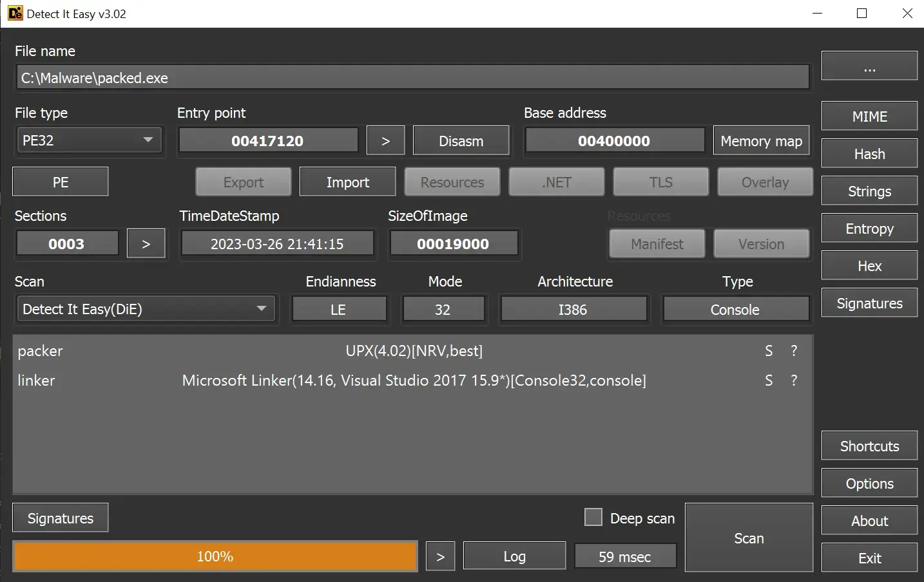Click the ? link on the packer row
The image size is (924, 582).
pyautogui.click(x=794, y=351)
